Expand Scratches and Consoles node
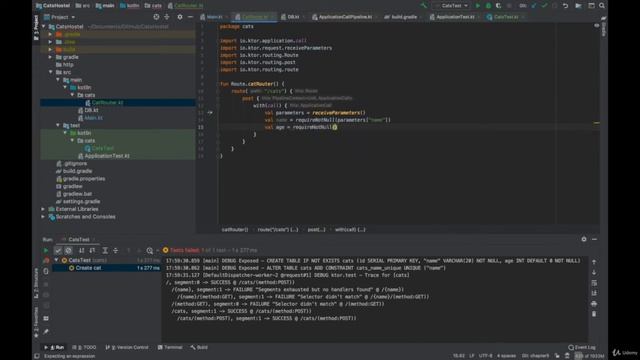Image resolution: width=640 pixels, height=360 pixels. tap(43, 217)
